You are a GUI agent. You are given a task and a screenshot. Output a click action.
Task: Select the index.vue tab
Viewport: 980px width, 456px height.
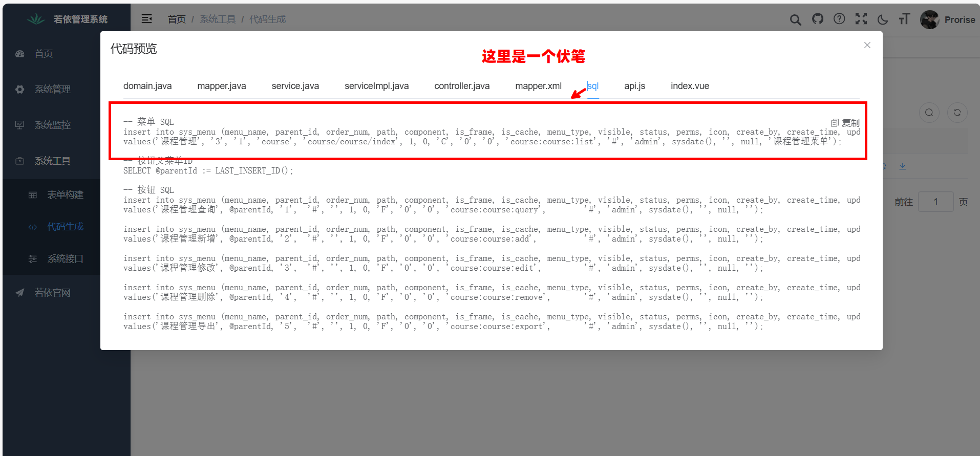coord(690,86)
